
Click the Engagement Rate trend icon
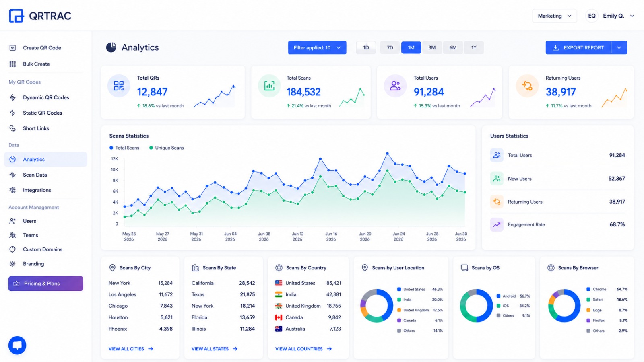[x=497, y=224]
